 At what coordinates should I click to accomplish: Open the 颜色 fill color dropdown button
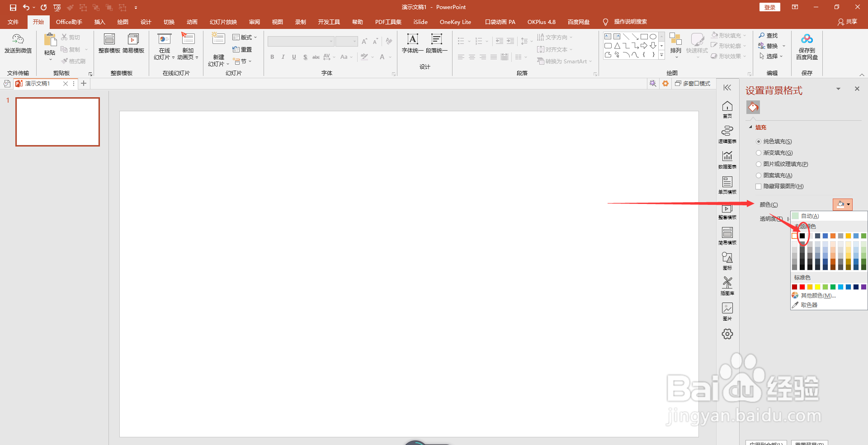(x=843, y=204)
